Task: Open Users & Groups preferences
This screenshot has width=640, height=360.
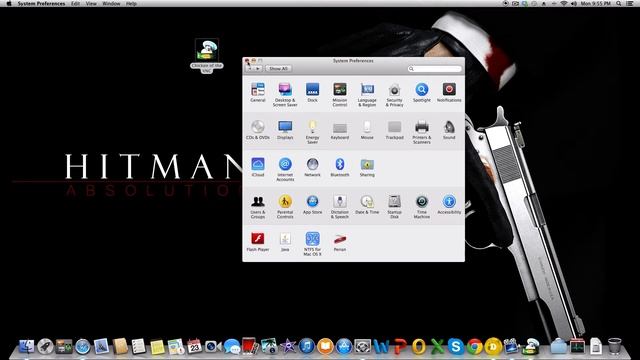Action: tap(258, 207)
